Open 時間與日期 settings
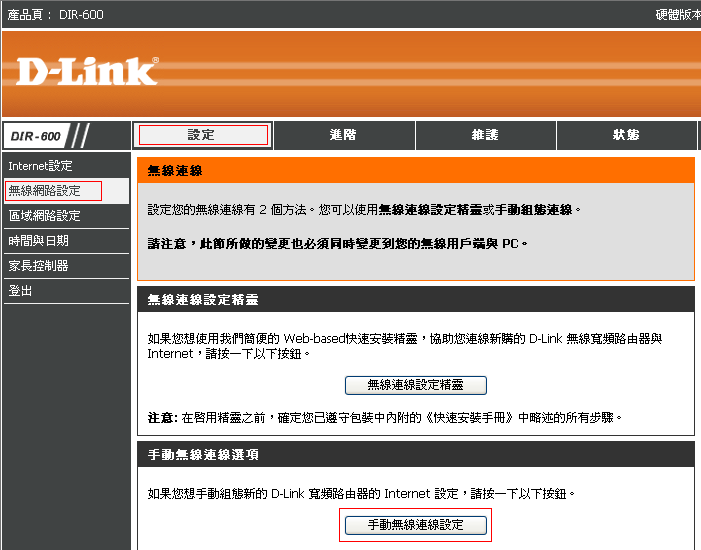701x550 pixels. (66, 241)
